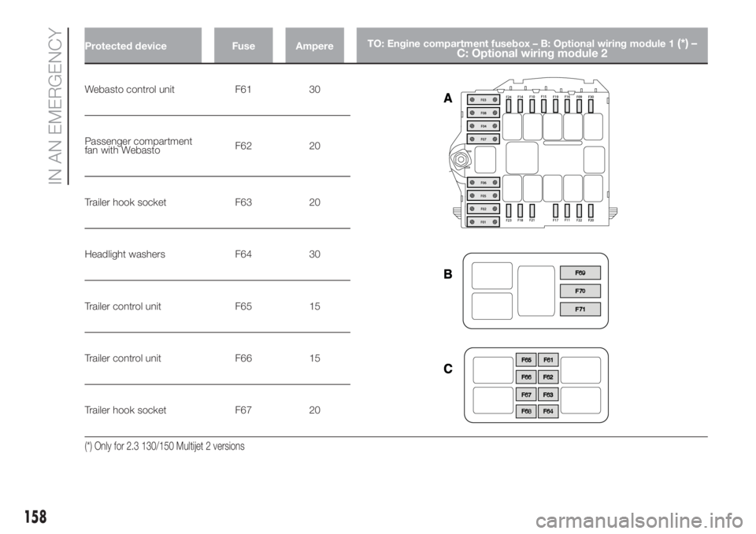Click fuse F68 in module C

pos(526,410)
